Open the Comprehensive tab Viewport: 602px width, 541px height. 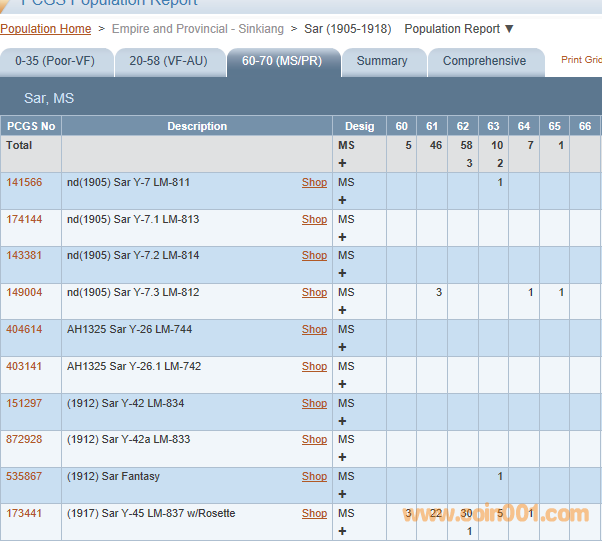[x=484, y=61]
